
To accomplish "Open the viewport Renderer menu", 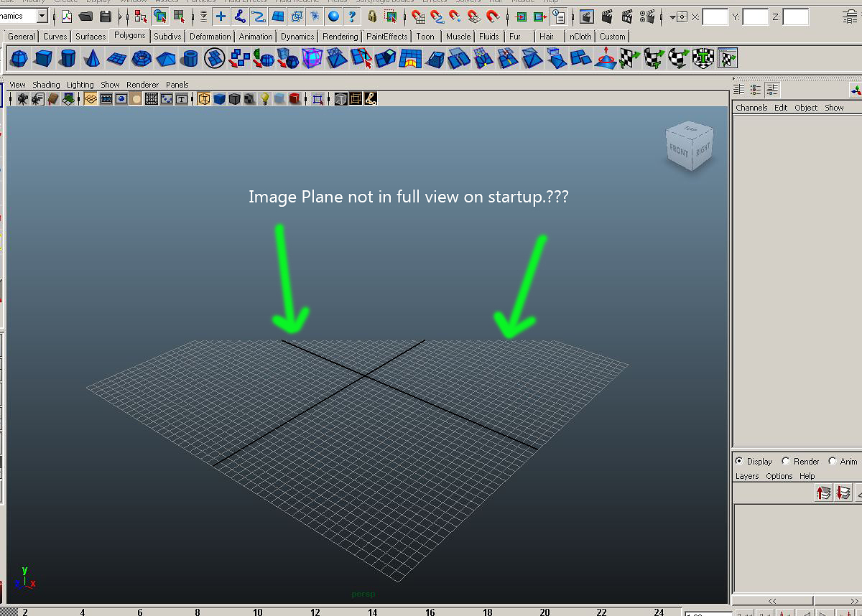I will [142, 85].
